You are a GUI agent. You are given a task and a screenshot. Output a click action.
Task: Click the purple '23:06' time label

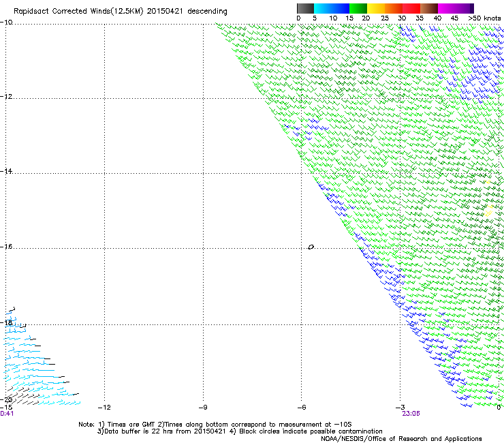pyautogui.click(x=411, y=414)
